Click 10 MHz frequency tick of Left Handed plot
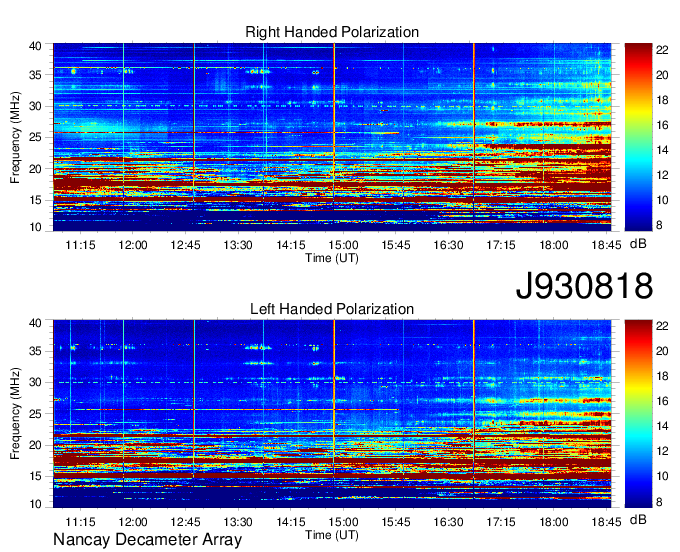The image size is (680, 552). (x=36, y=504)
